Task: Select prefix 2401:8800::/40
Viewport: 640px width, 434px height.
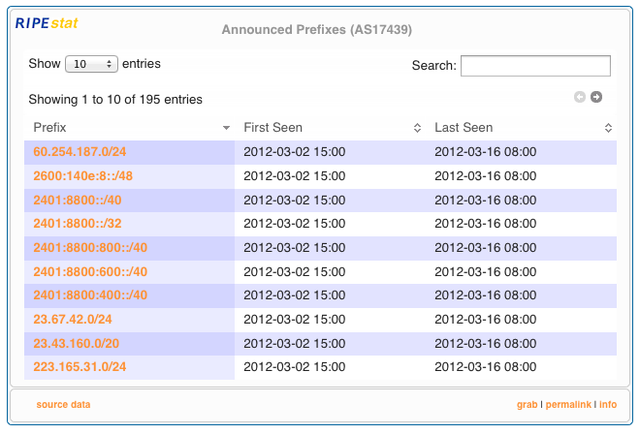Action: click(x=77, y=200)
